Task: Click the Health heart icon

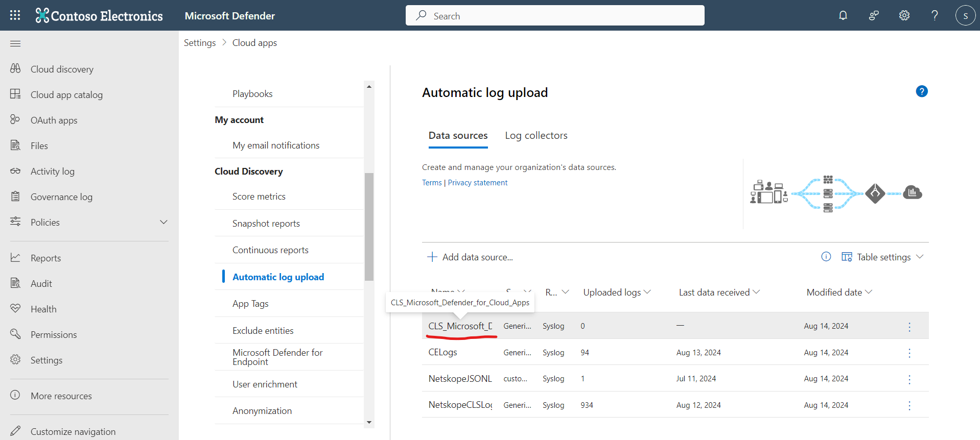Action: (x=15, y=308)
